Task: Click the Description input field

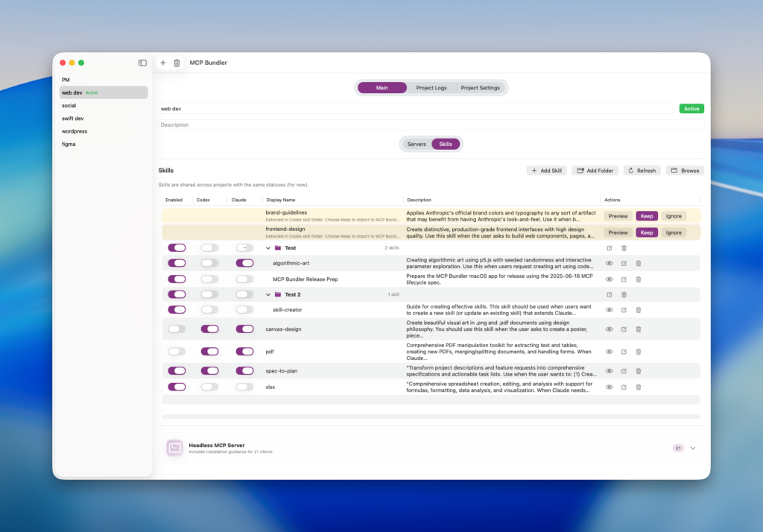Action: (431, 124)
